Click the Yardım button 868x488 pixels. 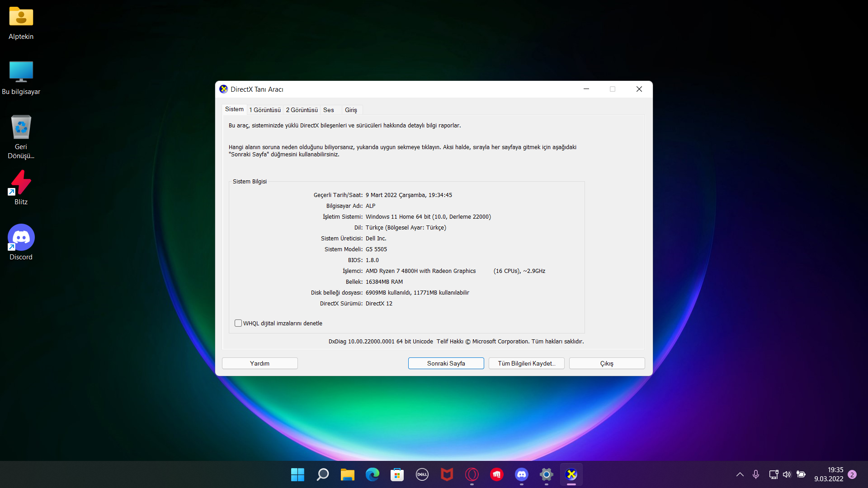point(260,363)
